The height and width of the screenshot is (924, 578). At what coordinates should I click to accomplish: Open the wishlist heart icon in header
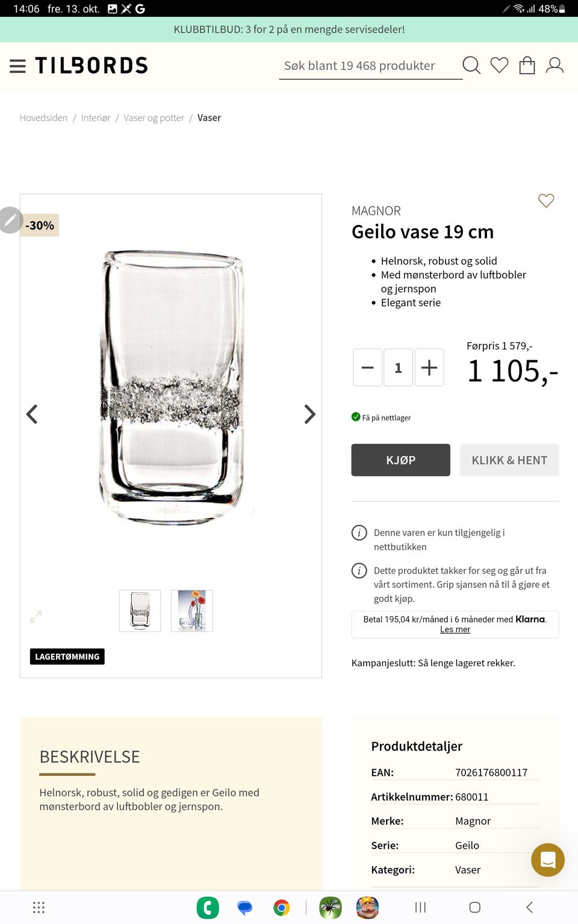point(499,65)
